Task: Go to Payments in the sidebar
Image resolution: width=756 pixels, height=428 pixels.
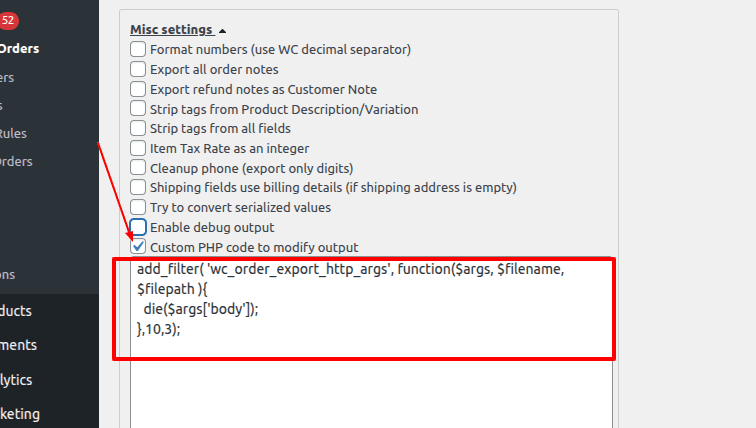Action: tap(18, 345)
